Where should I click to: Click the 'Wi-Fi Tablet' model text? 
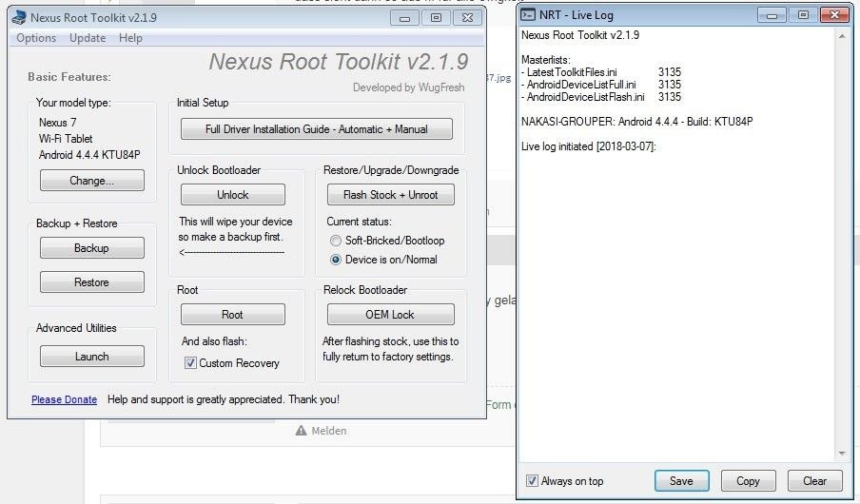click(x=66, y=139)
